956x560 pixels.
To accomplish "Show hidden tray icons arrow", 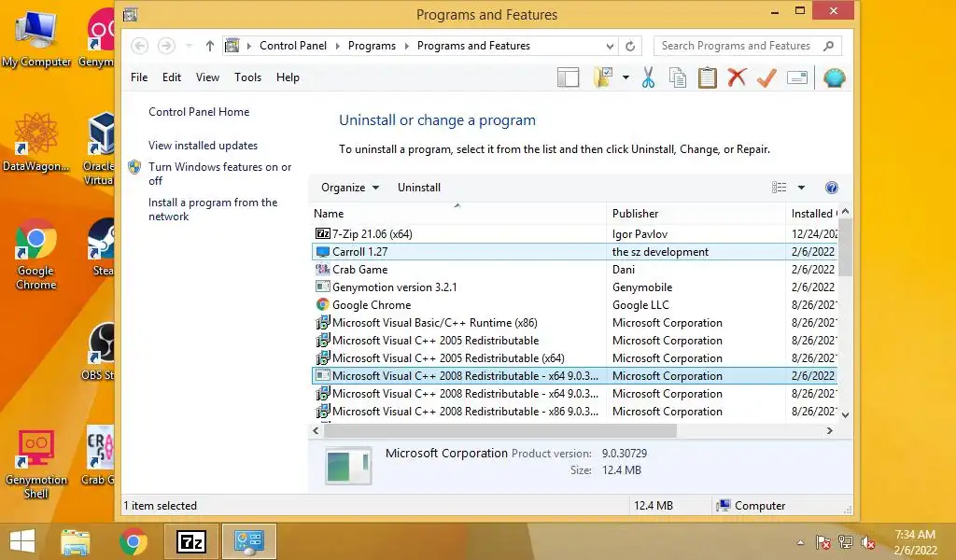I will coord(800,541).
